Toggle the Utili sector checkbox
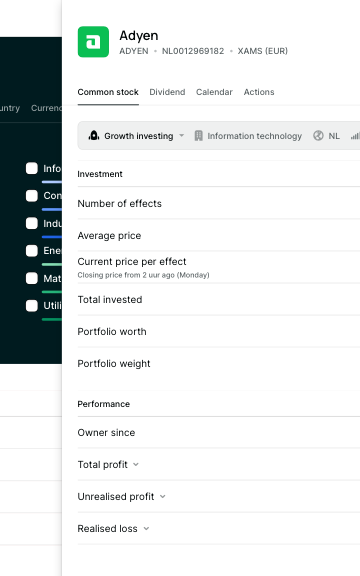The height and width of the screenshot is (576, 360). 32,306
